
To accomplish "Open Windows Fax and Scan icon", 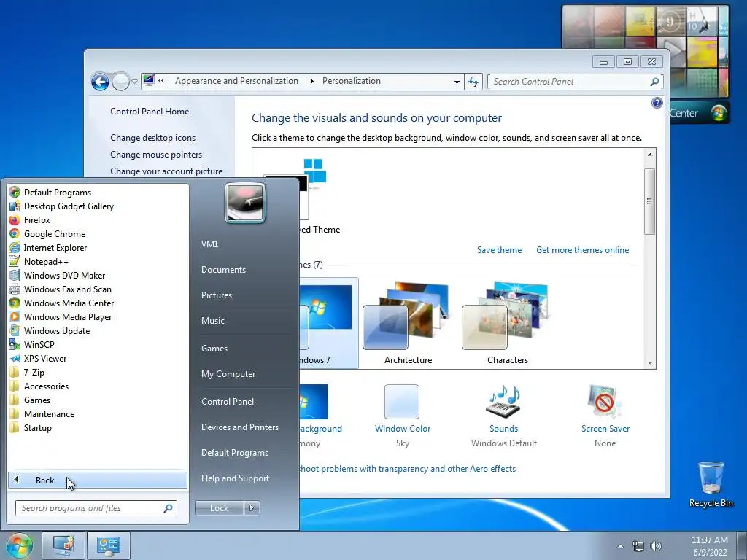I will [x=15, y=289].
